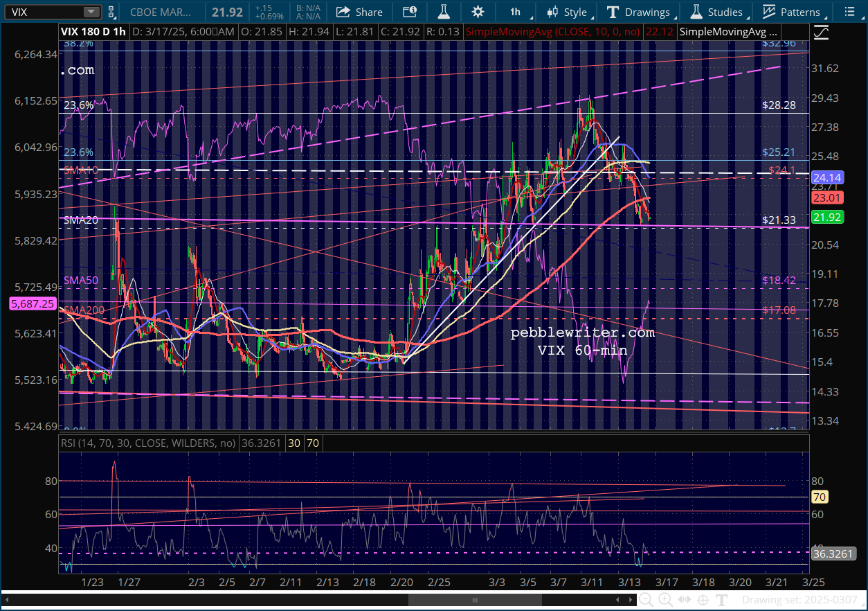Select the crosshair pan tool icon
Viewport: 868px width, 611px height.
point(703,600)
